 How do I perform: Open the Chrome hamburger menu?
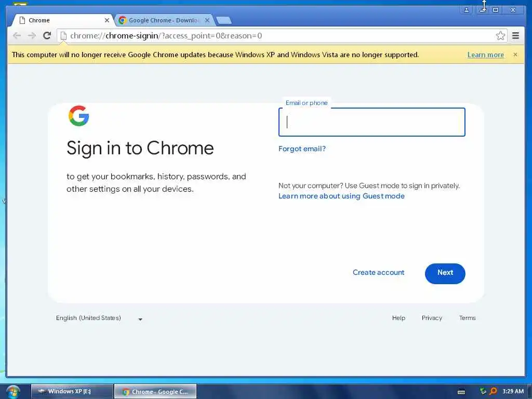515,36
